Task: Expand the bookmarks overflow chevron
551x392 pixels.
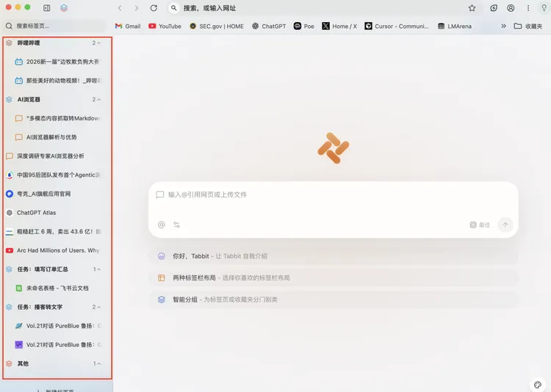Action: [x=503, y=26]
